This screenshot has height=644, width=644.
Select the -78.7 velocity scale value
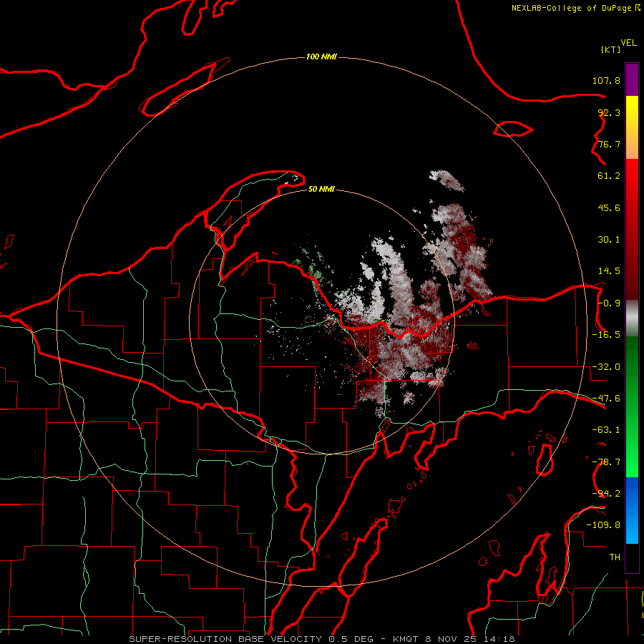click(606, 462)
